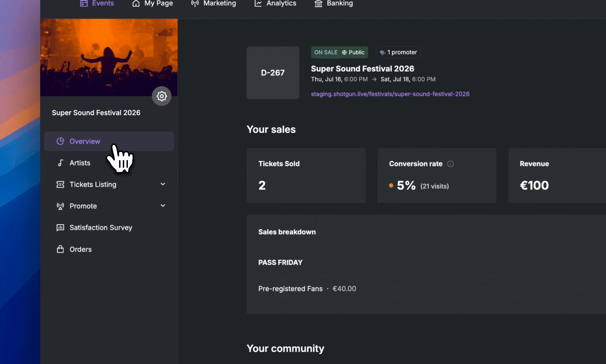The width and height of the screenshot is (606, 364).
Task: Click the Revenue €100 card
Action: pyautogui.click(x=557, y=176)
